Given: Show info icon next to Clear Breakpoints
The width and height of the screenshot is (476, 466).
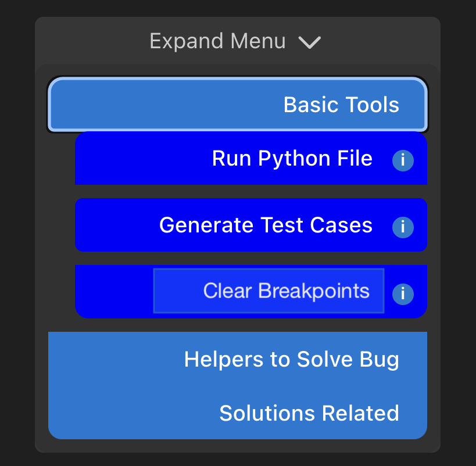Looking at the screenshot, I should point(403,294).
